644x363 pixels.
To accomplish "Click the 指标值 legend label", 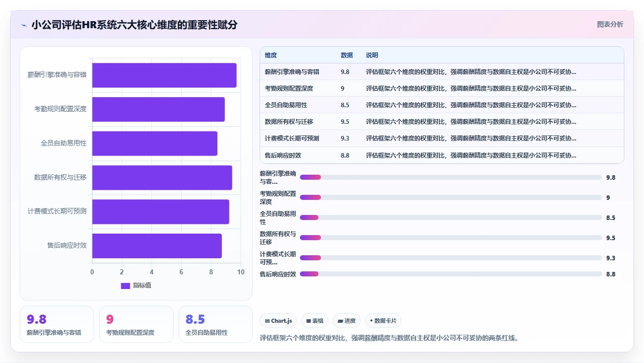I will pos(142,285).
